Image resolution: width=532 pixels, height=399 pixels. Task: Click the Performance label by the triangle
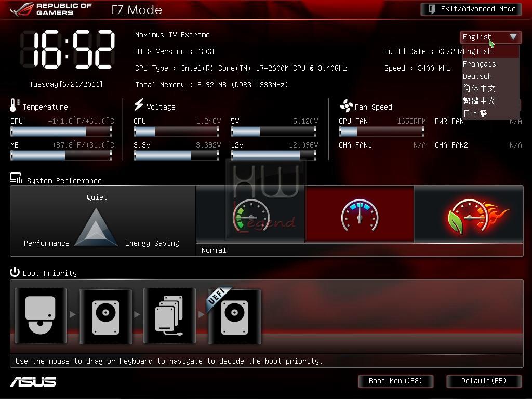click(46, 243)
